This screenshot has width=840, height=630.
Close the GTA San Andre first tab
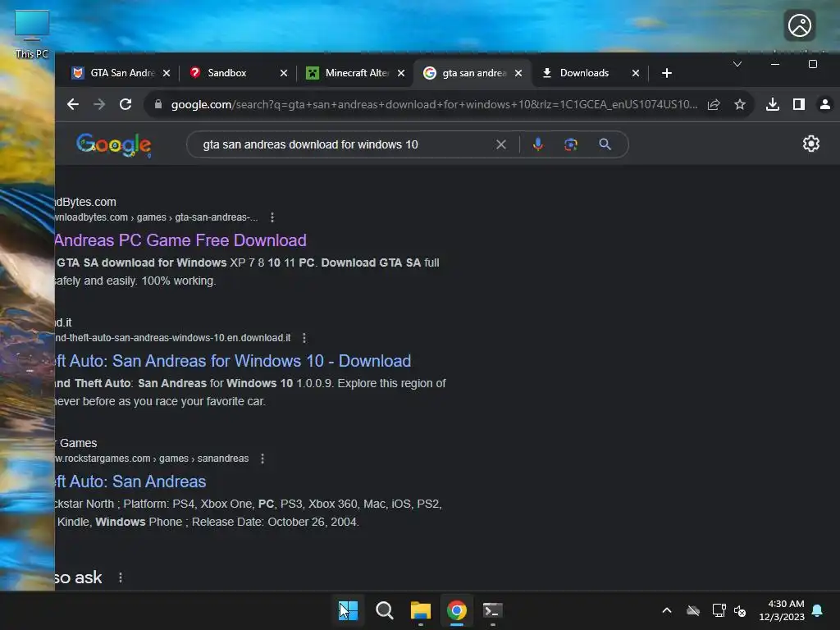166,73
